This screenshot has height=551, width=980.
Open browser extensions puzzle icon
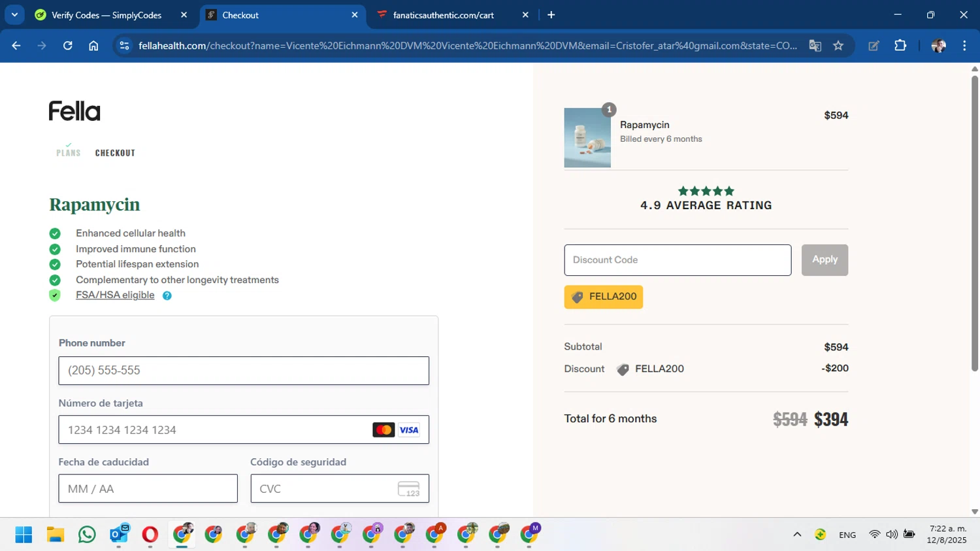click(900, 46)
